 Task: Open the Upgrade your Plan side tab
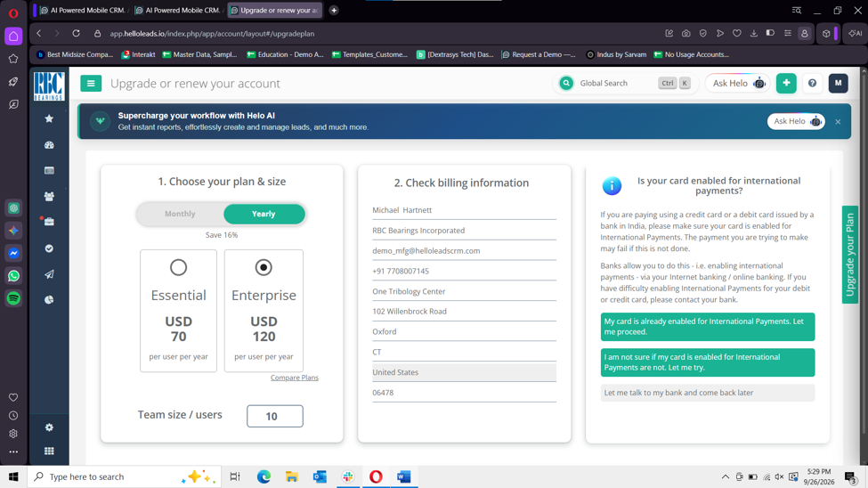coord(849,255)
